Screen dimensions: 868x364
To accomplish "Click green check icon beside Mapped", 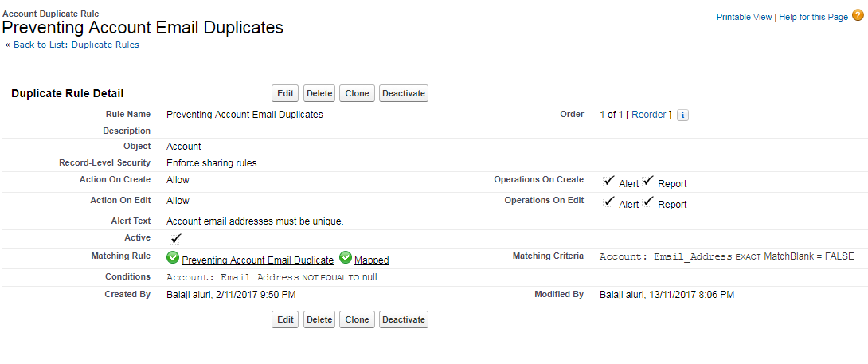I will (x=346, y=258).
